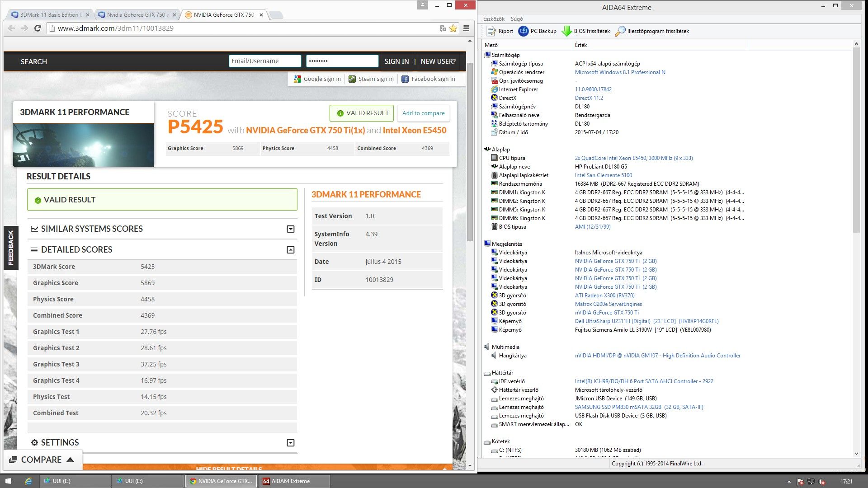Click the Multimédia speaker icon
Viewport: 868px width, 488px height.
pos(487,347)
